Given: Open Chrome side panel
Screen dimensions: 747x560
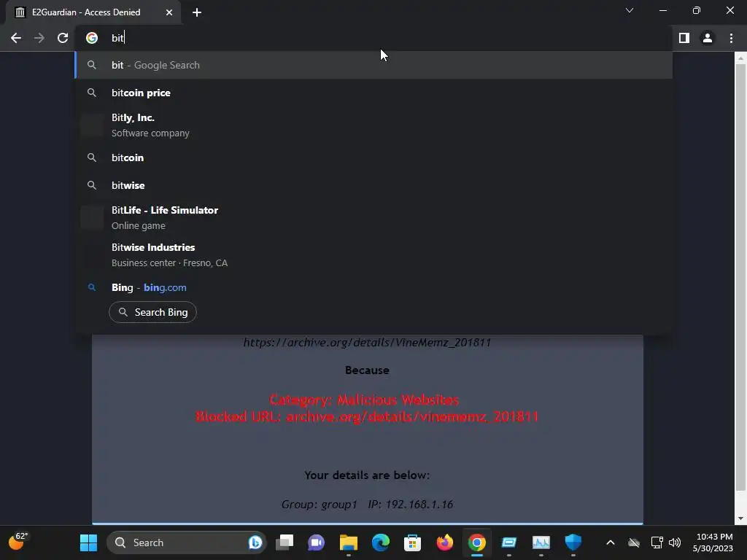Looking at the screenshot, I should click(x=684, y=38).
